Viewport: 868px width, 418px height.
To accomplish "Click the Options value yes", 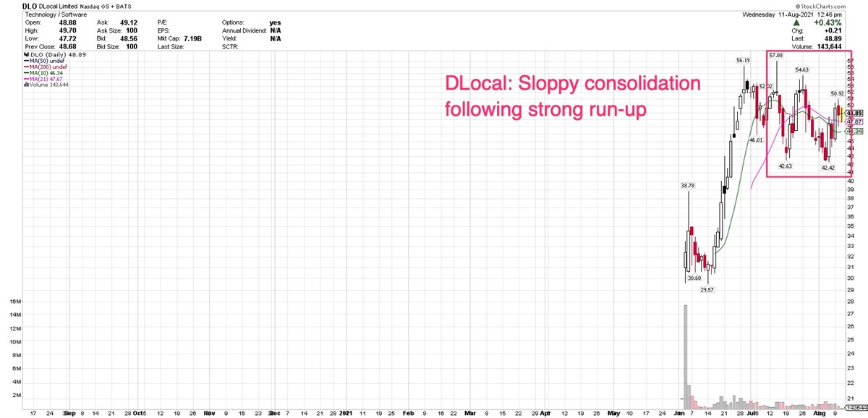I will (275, 22).
